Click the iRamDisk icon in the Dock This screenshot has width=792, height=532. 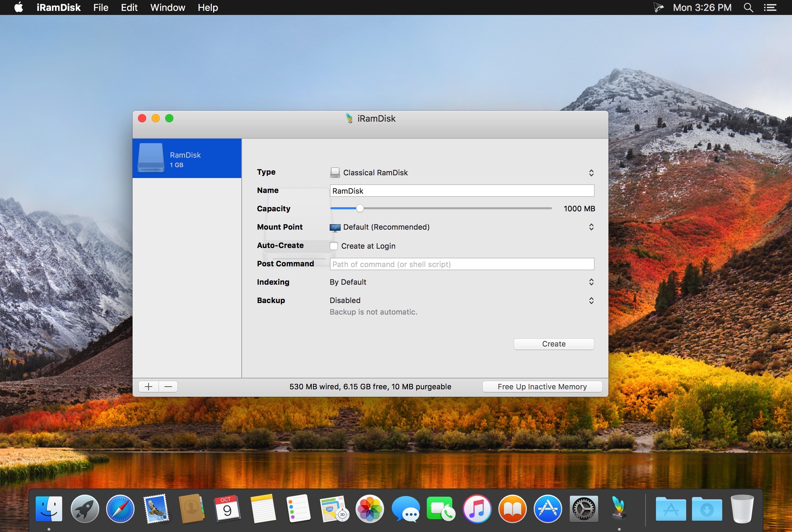(619, 509)
